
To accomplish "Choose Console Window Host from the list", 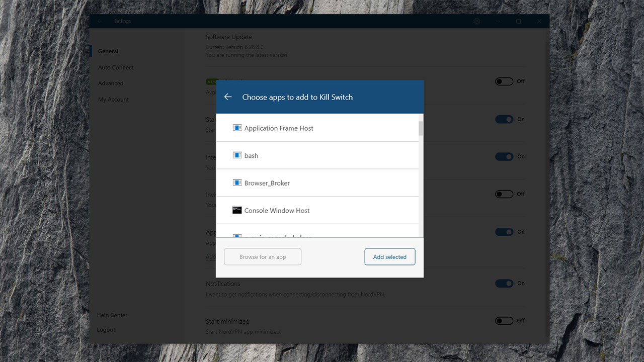I will click(317, 210).
